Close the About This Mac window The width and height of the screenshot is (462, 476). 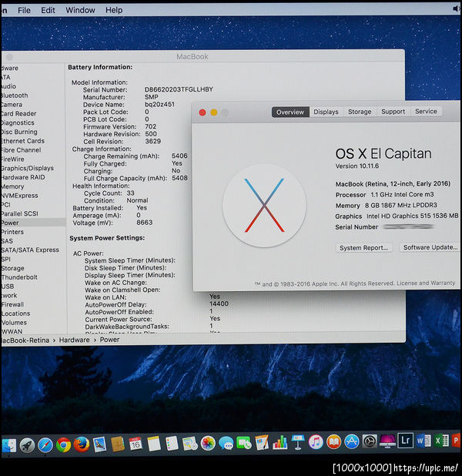(203, 112)
